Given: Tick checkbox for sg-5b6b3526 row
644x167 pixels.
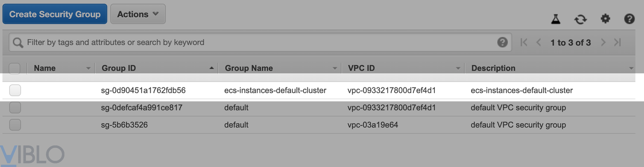Looking at the screenshot, I should [15, 125].
